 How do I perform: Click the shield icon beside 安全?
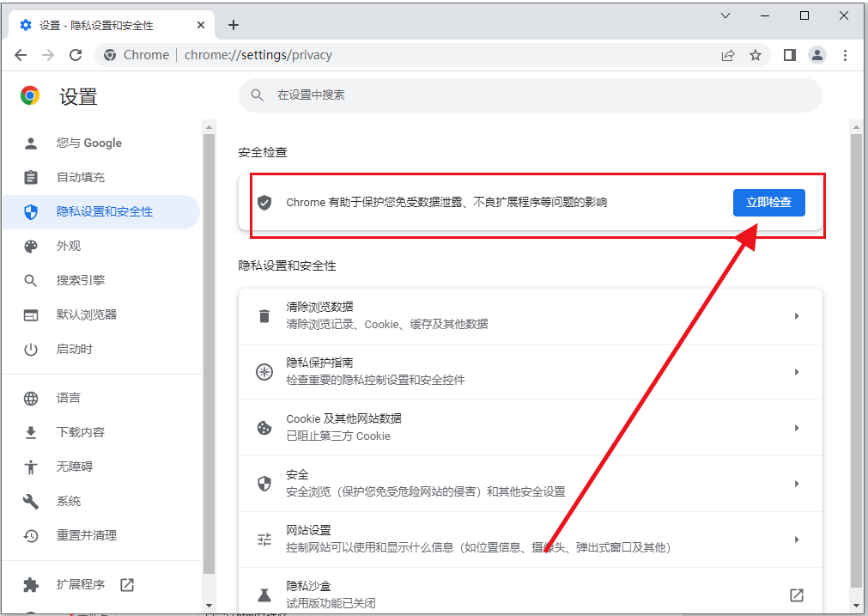264,483
